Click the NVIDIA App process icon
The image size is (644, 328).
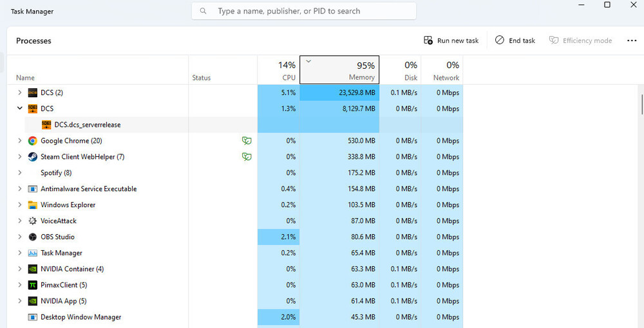pos(33,301)
